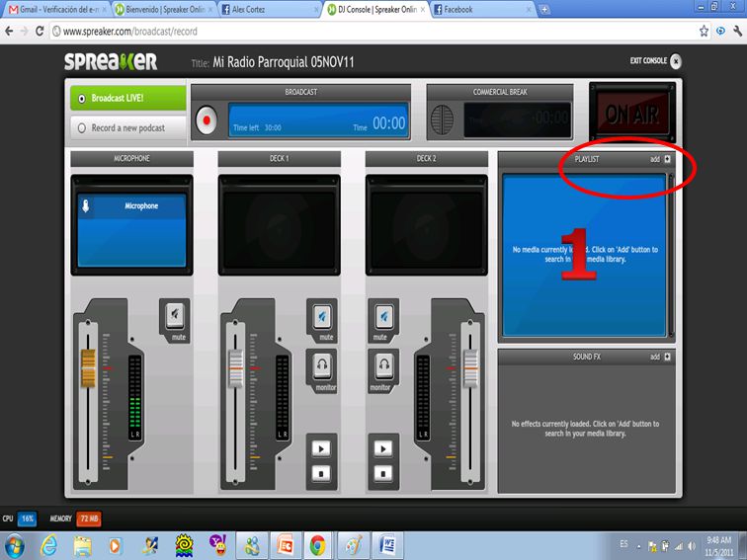Click the blue extension icon beside star

point(720,31)
